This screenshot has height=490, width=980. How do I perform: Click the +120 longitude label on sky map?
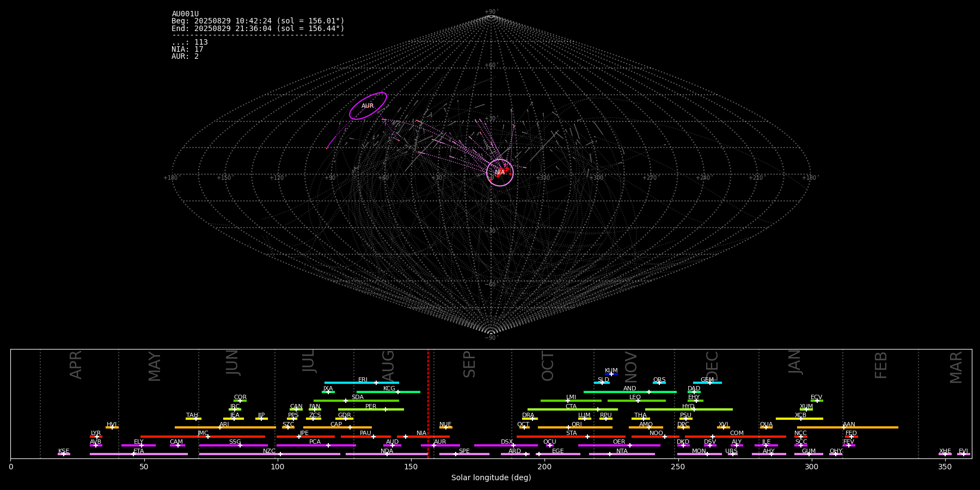[277, 177]
